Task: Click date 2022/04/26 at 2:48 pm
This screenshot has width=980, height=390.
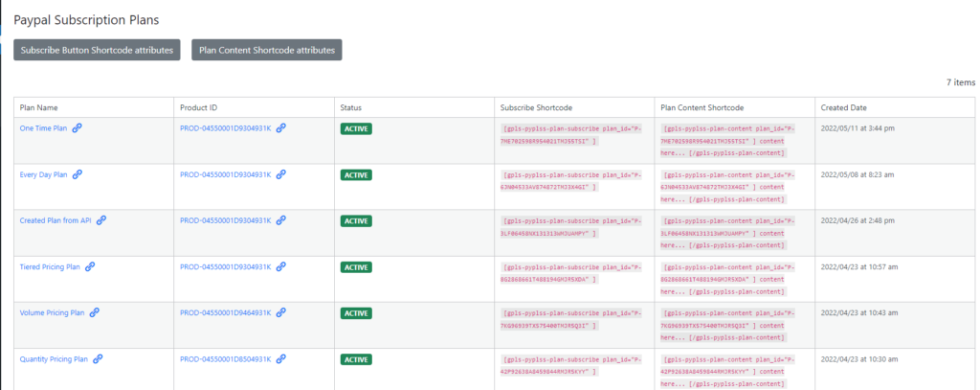Action: (x=857, y=220)
